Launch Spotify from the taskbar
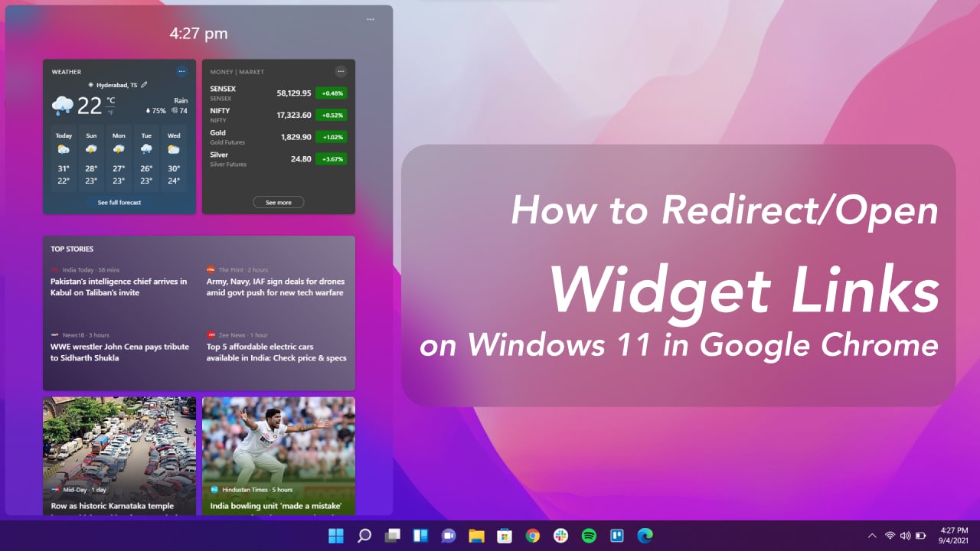 click(x=589, y=536)
